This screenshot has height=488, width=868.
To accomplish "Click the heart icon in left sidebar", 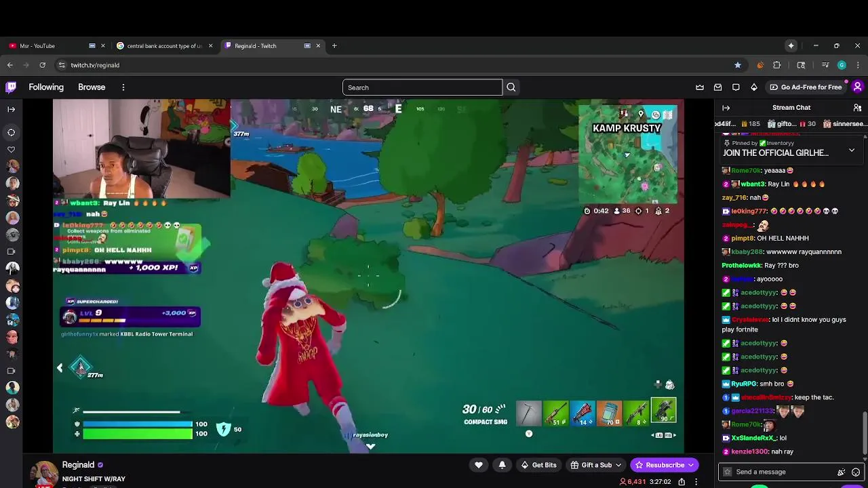I will [11, 150].
